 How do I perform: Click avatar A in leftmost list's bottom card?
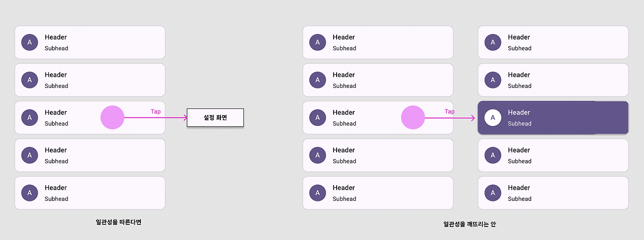click(x=30, y=193)
